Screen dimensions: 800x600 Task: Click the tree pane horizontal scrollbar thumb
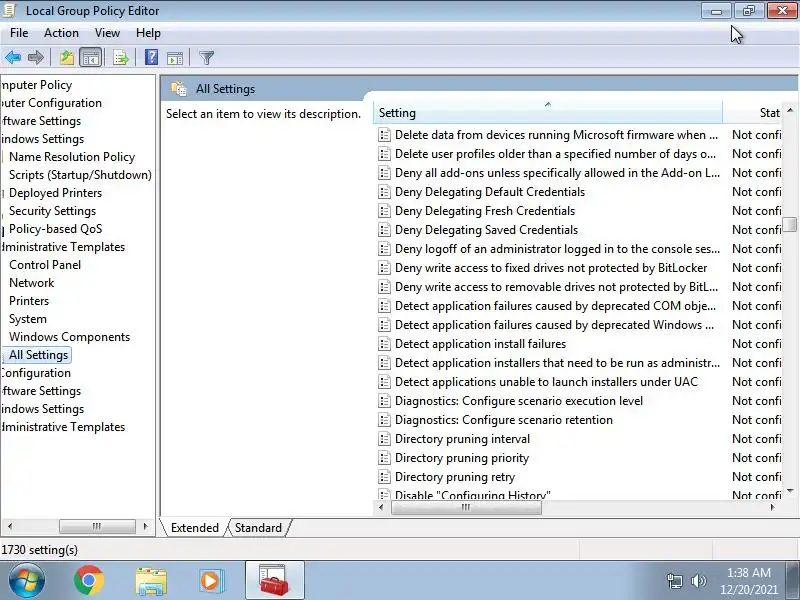pos(97,526)
